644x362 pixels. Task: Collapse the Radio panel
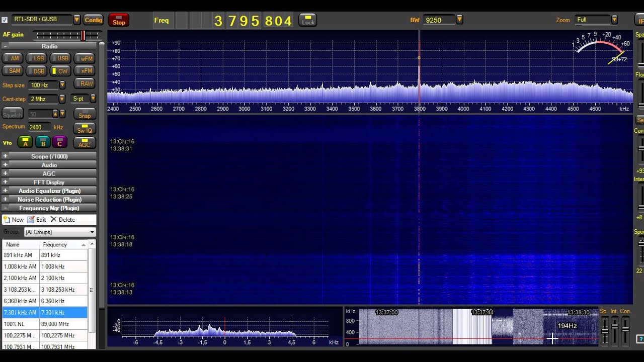pos(5,46)
